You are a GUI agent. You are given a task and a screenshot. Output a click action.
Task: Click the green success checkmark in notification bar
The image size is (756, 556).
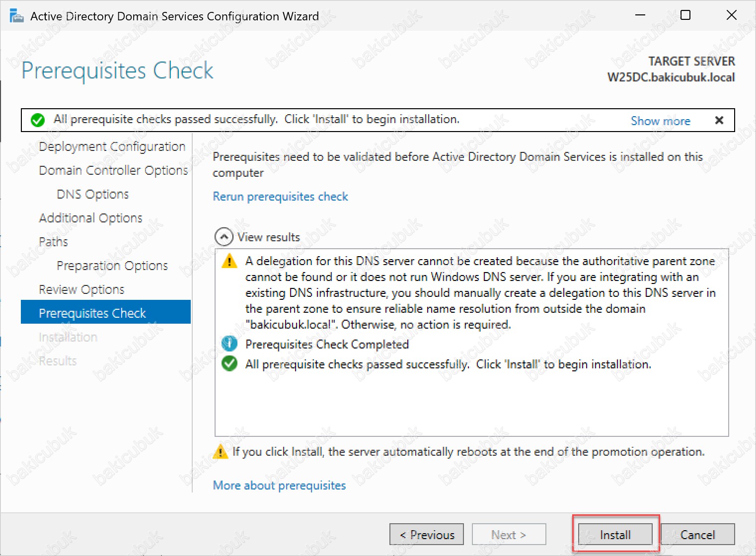coord(38,120)
